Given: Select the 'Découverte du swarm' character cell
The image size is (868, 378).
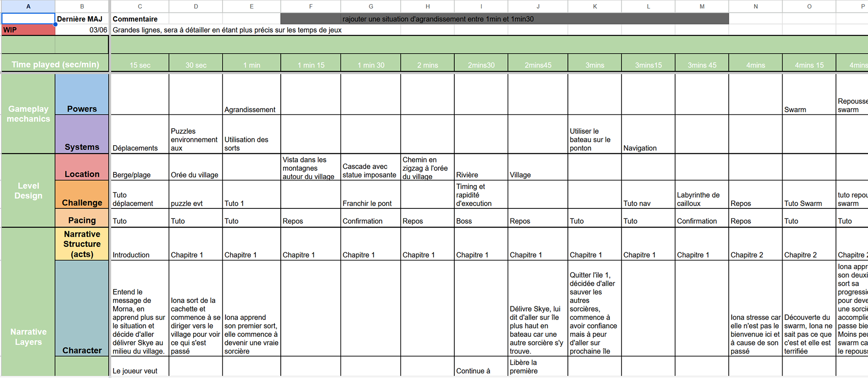Looking at the screenshot, I should (x=809, y=308).
